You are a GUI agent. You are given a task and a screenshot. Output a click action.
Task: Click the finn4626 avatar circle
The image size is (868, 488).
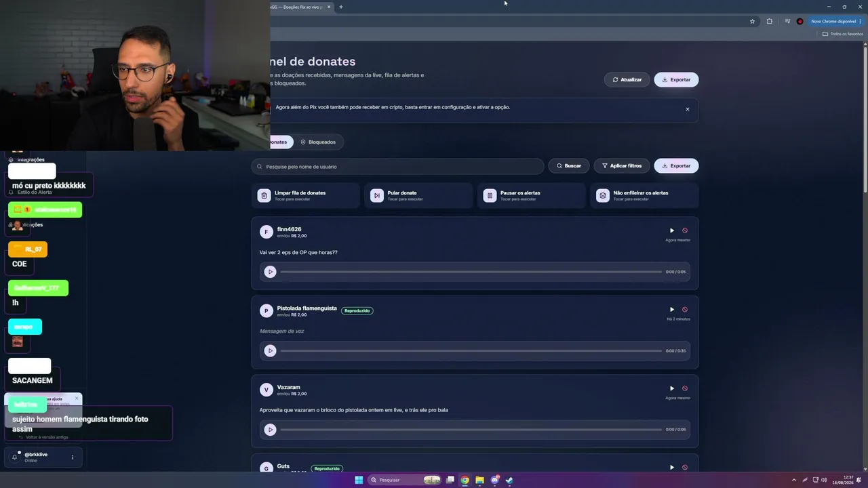coord(266,232)
